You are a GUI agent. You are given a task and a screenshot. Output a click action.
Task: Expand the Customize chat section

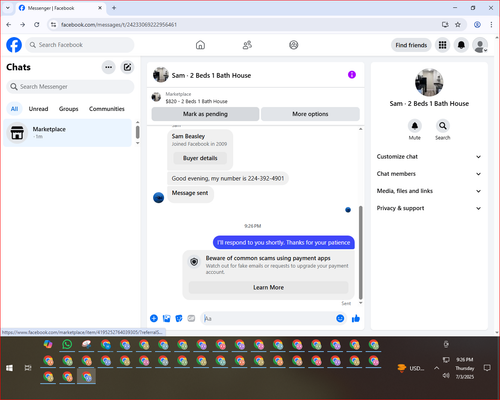(429, 157)
